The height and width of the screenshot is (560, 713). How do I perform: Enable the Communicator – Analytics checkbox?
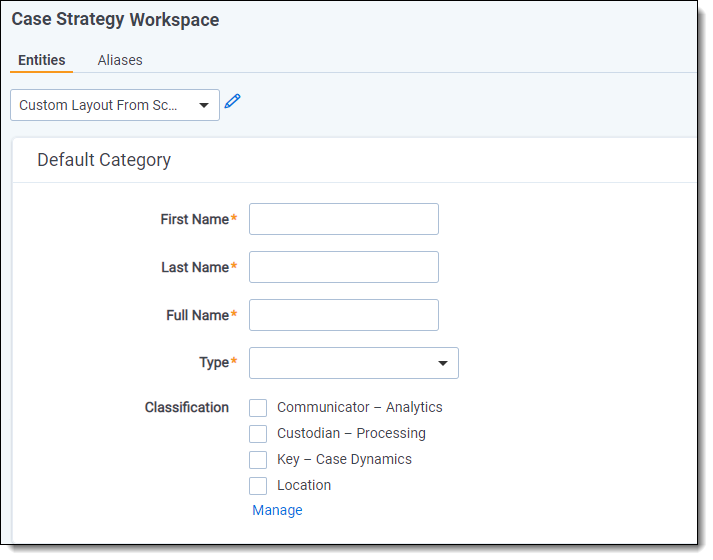tap(258, 408)
